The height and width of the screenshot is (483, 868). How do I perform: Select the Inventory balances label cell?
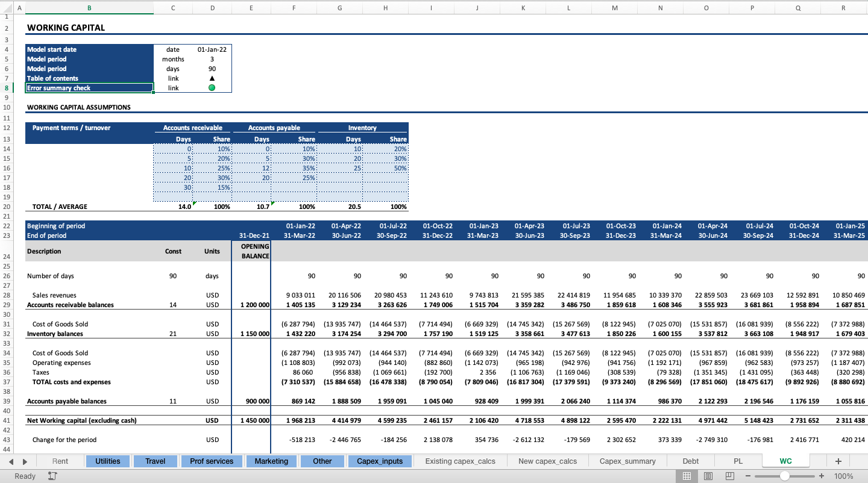tap(89, 334)
